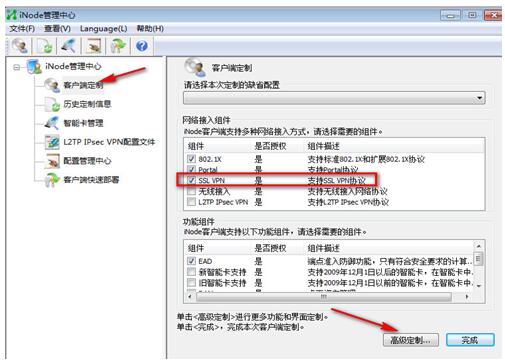The height and width of the screenshot is (363, 505).
Task: Open the default configuration dropdown
Action: click(x=334, y=98)
